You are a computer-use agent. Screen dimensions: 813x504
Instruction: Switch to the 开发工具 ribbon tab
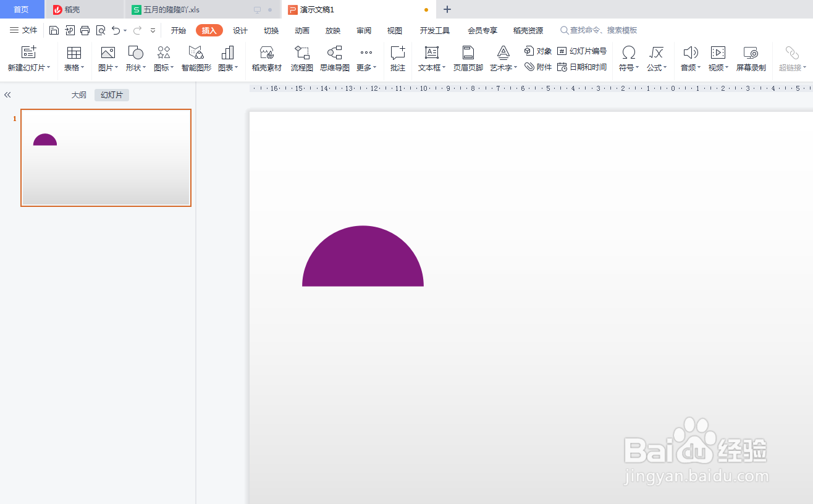[x=435, y=30]
